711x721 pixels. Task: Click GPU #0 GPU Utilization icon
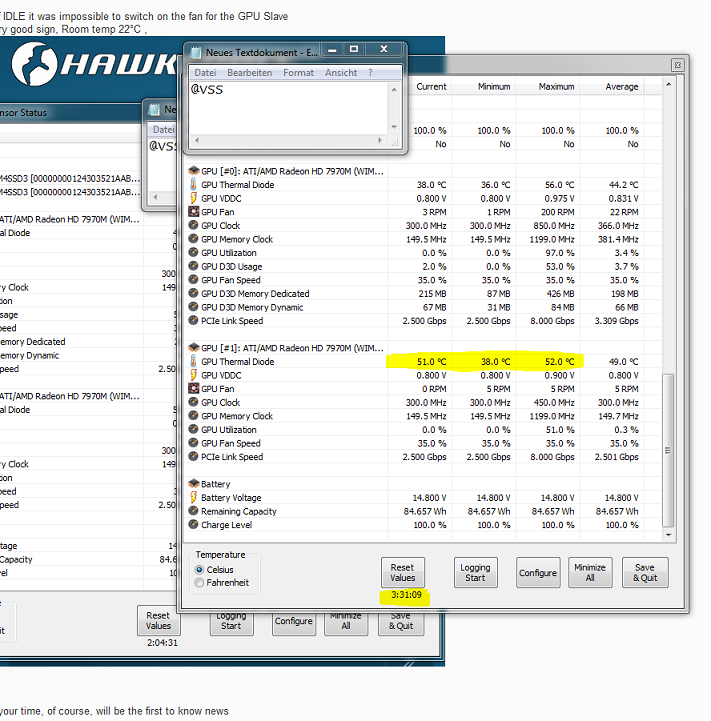[194, 252]
